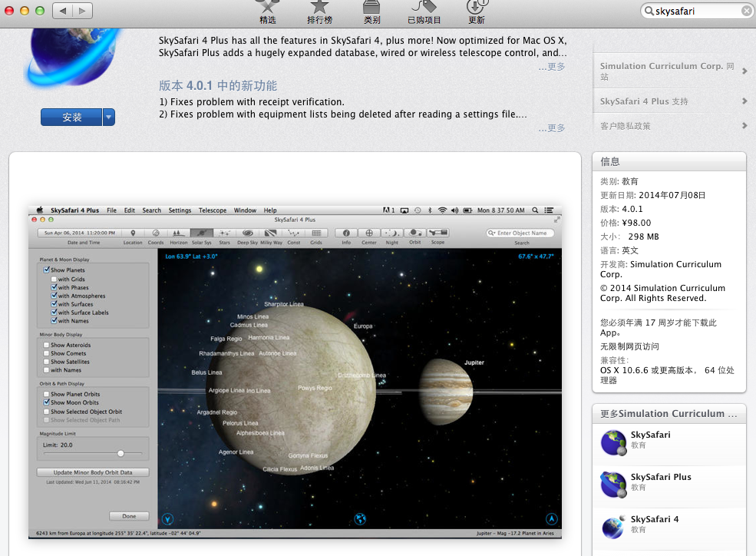
Task: Open the 已购项目 purchased tab
Action: [x=424, y=12]
